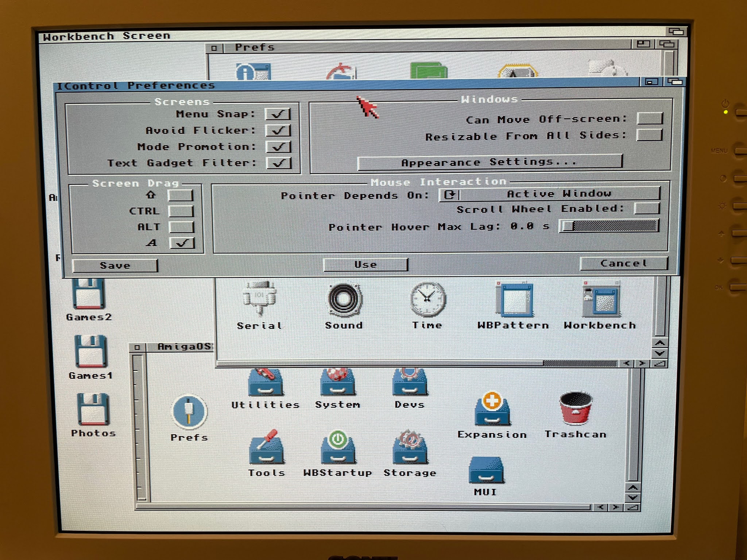Enable Shift key screen drag checkbox

point(181,195)
